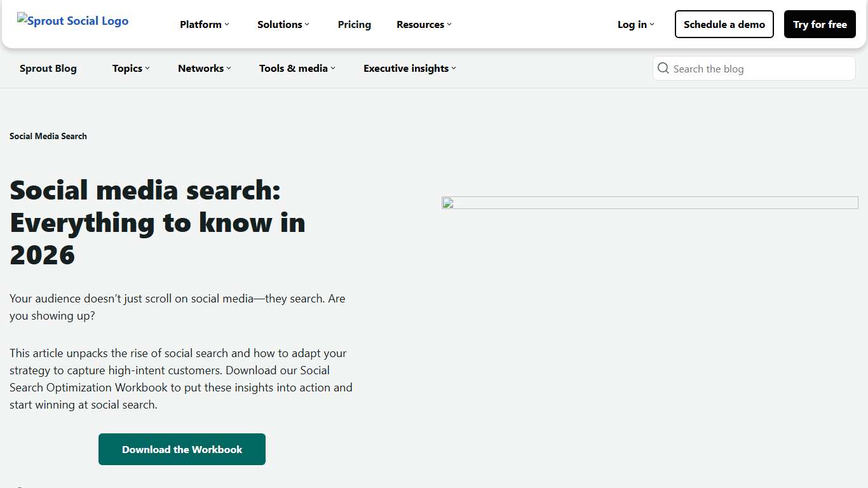Click the Try for free button
Screen dimensions: 868x488
tap(820, 24)
